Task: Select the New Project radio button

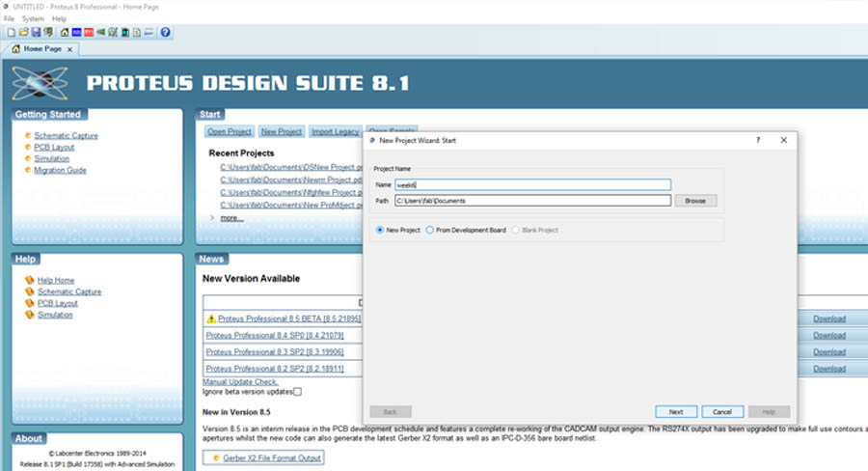Action: pos(380,230)
